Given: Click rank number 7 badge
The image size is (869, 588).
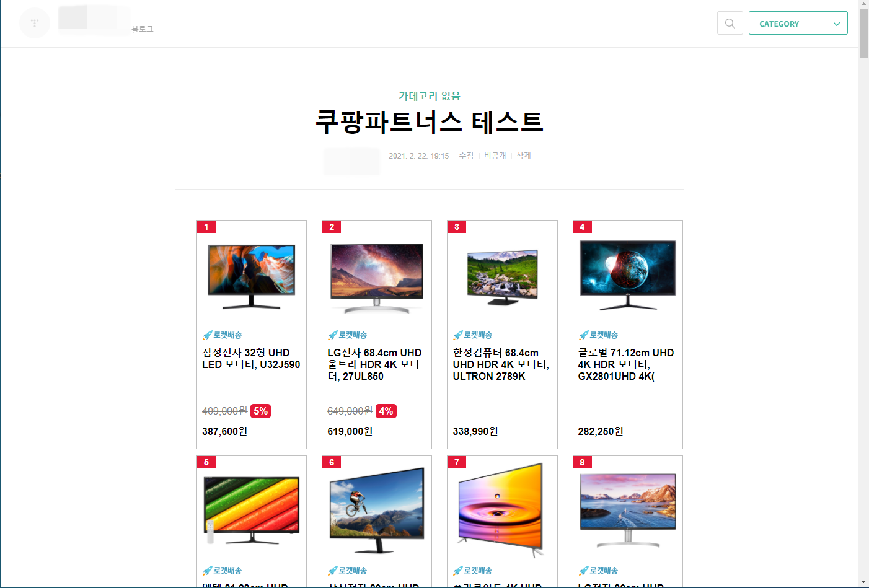Looking at the screenshot, I should tap(457, 462).
